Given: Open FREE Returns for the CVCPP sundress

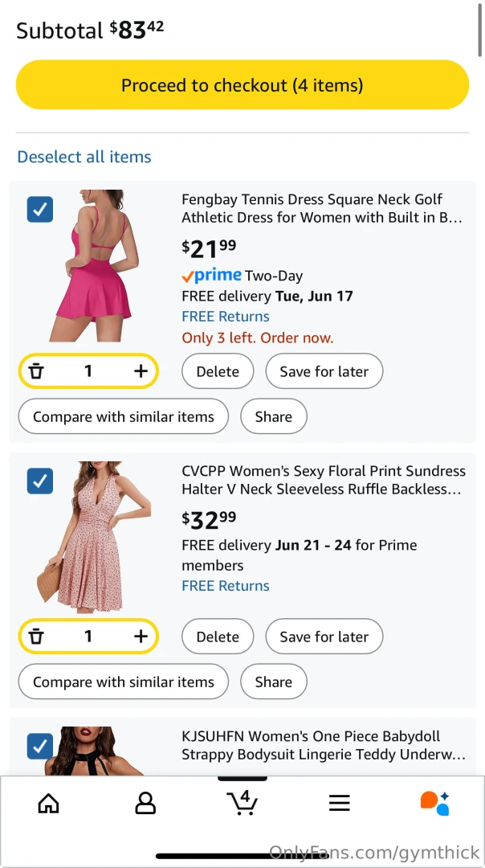Looking at the screenshot, I should (x=226, y=585).
